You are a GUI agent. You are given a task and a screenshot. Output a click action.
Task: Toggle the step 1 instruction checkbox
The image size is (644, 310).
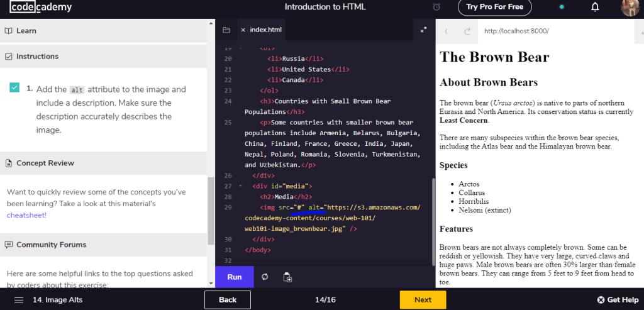[x=14, y=88]
